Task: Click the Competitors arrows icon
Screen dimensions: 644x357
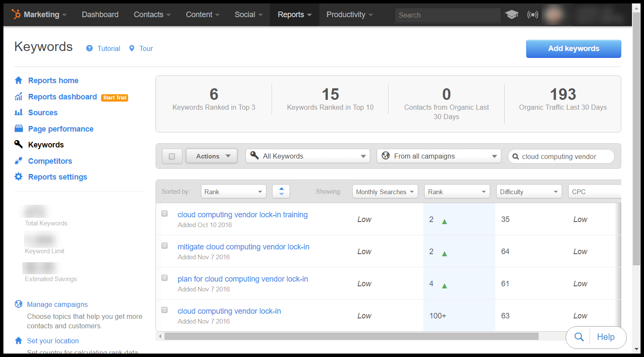Action: [x=18, y=161]
